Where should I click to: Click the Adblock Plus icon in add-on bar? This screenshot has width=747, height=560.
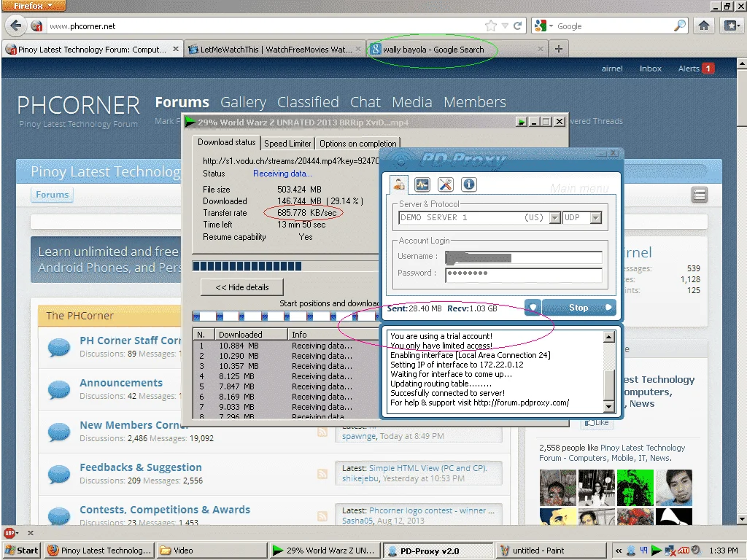pyautogui.click(x=9, y=533)
